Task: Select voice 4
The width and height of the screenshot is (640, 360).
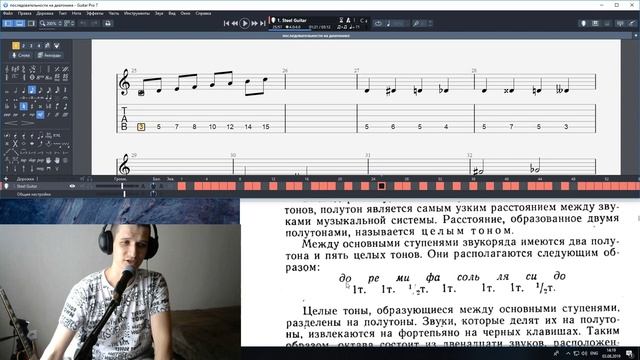Action: coord(39,46)
